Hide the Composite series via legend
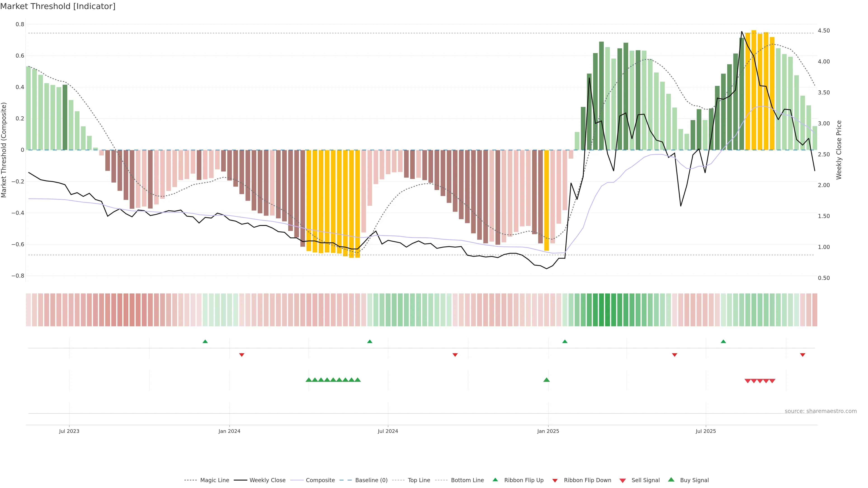The width and height of the screenshot is (868, 488). tap(320, 480)
